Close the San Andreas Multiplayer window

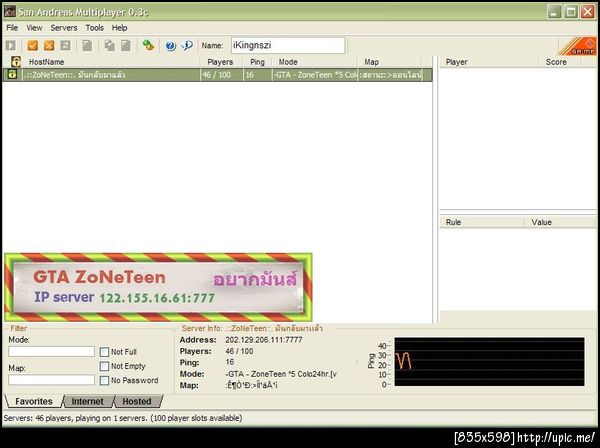point(588,12)
